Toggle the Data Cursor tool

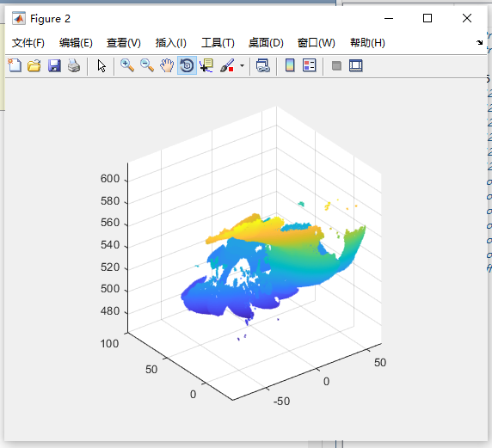click(206, 65)
